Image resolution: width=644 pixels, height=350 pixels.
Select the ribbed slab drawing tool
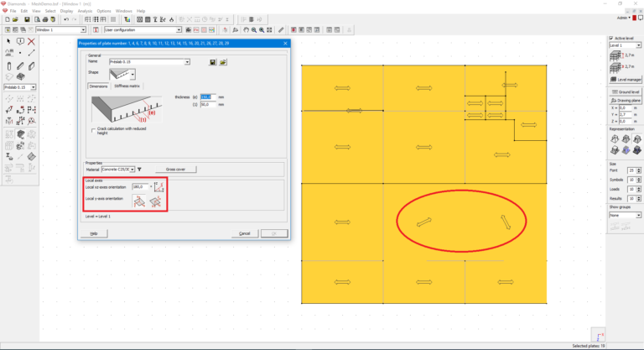pyautogui.click(x=20, y=77)
